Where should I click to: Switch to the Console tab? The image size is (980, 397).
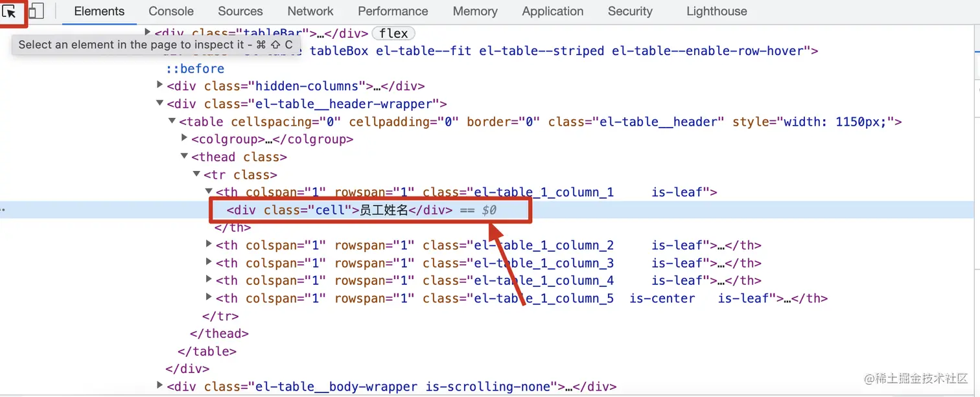pos(171,11)
